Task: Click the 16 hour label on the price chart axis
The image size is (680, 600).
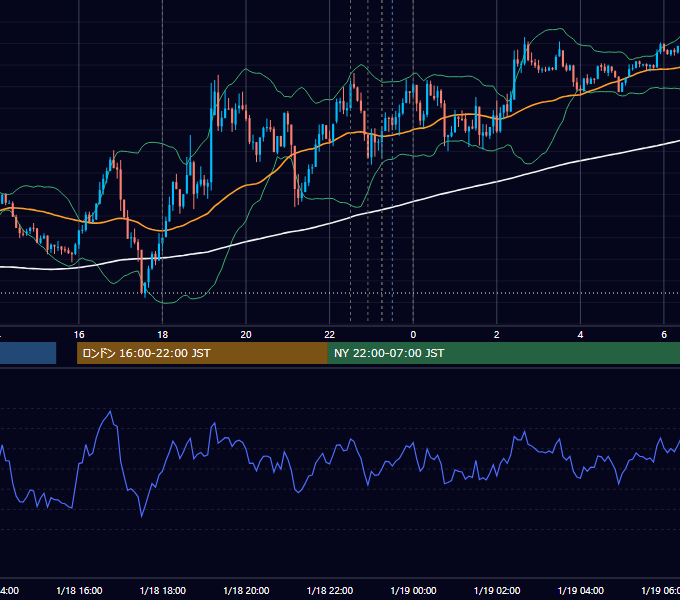Action: (x=79, y=335)
